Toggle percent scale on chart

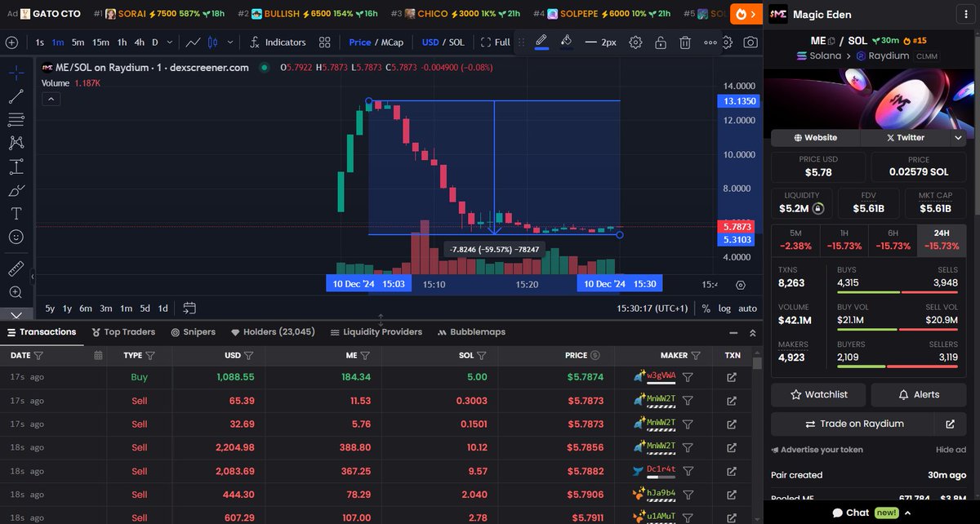[706, 309]
